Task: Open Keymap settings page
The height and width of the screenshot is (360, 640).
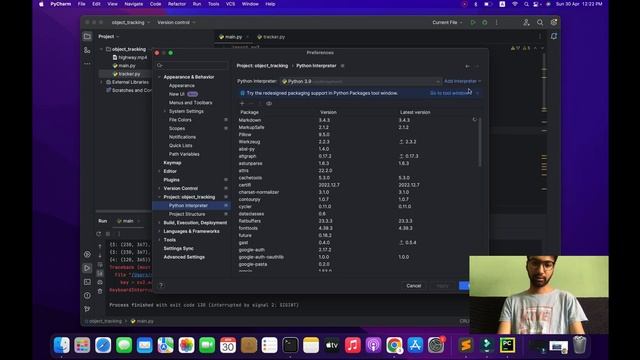Action: pyautogui.click(x=172, y=162)
